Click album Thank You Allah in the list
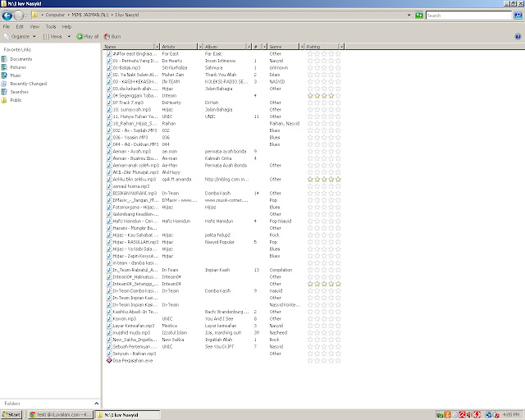This screenshot has width=525, height=420. (221, 75)
